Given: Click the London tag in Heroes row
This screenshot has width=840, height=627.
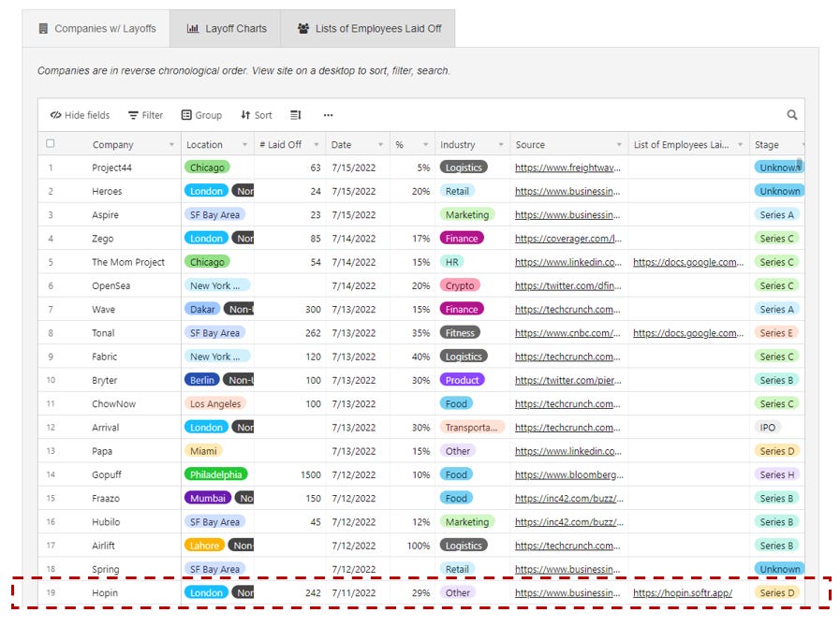Looking at the screenshot, I should 206,191.
